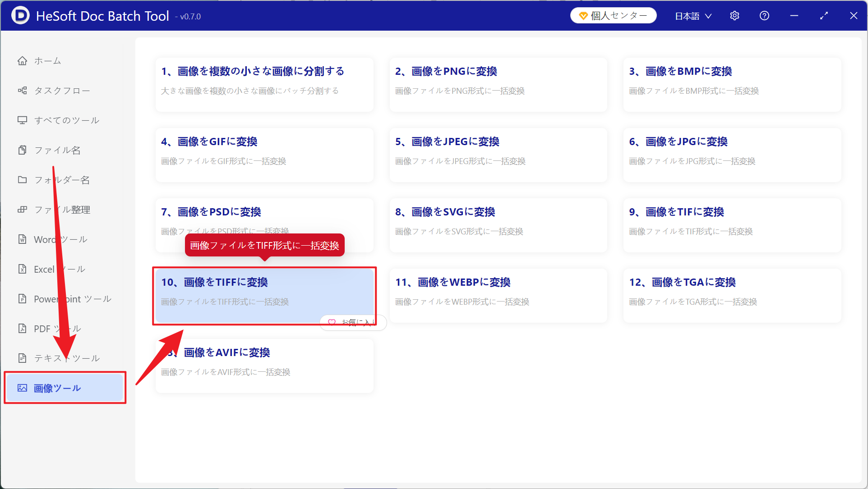868x489 pixels.
Task: Open the help question mark icon
Action: [x=764, y=16]
